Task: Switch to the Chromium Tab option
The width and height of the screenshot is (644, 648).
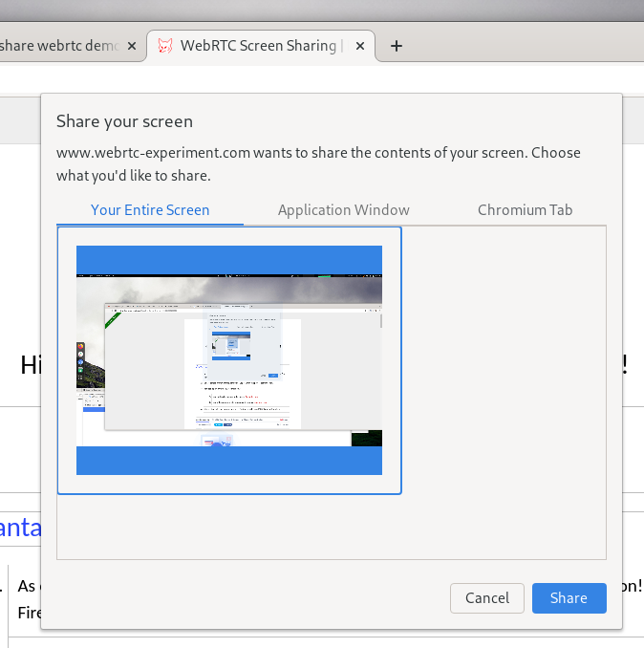Action: click(x=525, y=210)
